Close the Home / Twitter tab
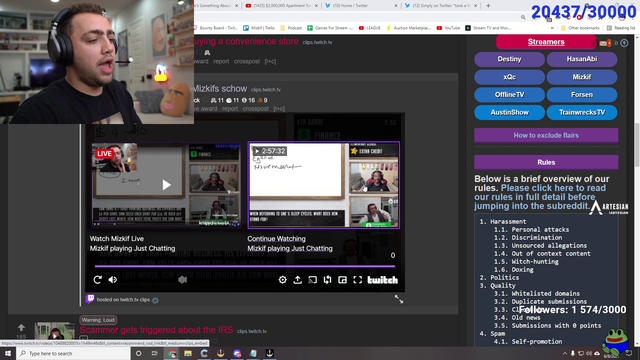Viewport: 640px width, 360px height. (x=396, y=6)
